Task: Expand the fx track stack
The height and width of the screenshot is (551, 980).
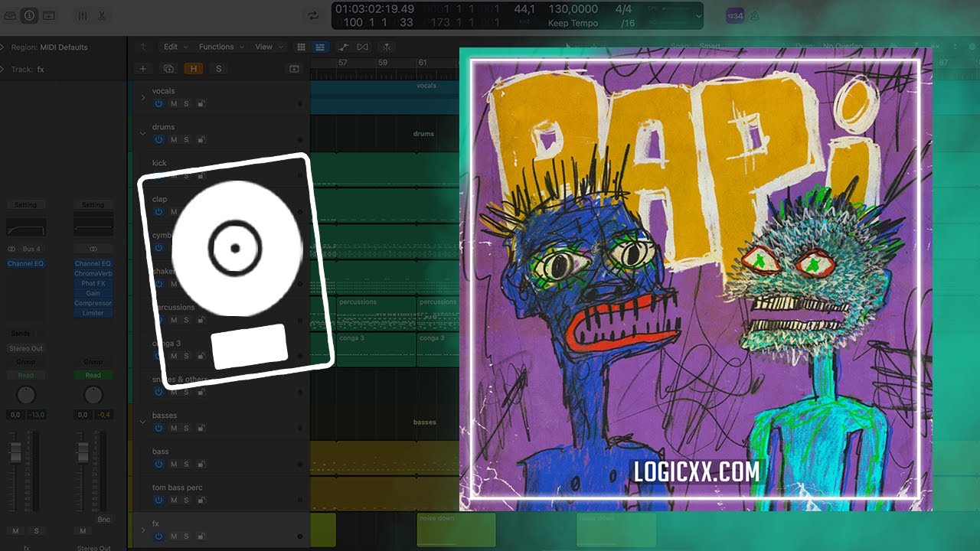Action: click(142, 530)
